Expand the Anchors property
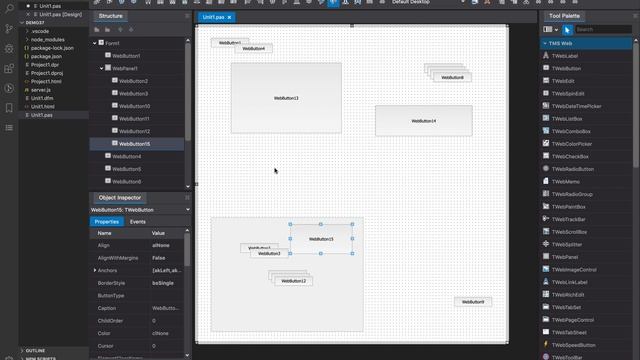Image resolution: width=640 pixels, height=360 pixels. (95, 270)
